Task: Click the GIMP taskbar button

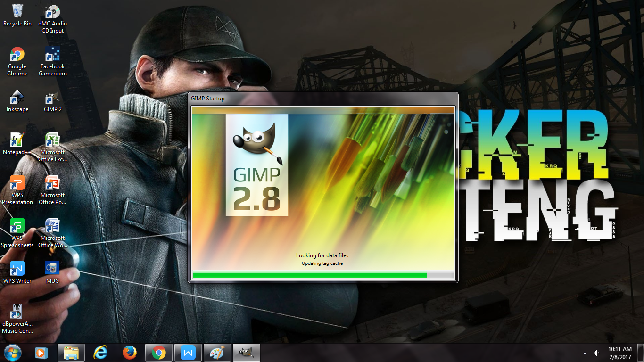Action: 247,353
